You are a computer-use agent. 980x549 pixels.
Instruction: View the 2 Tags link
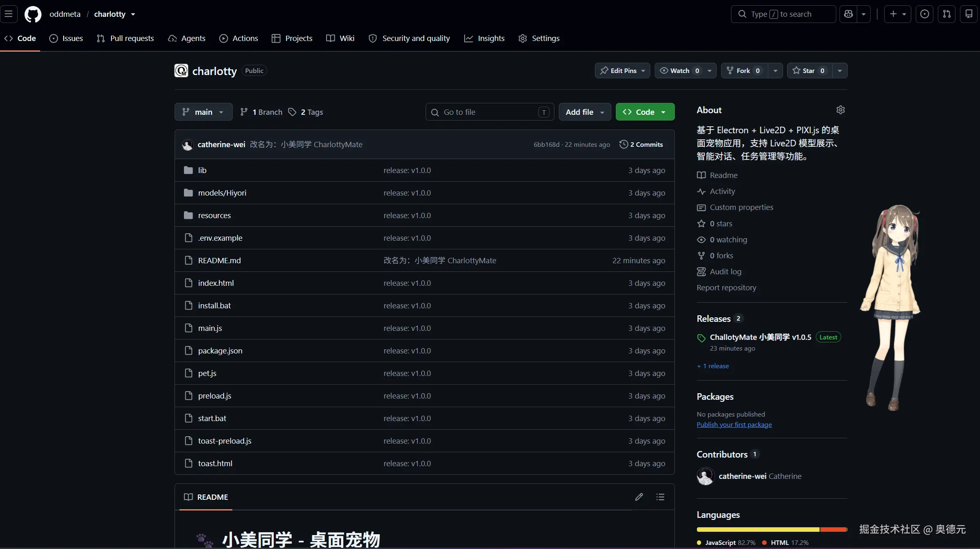(x=306, y=112)
